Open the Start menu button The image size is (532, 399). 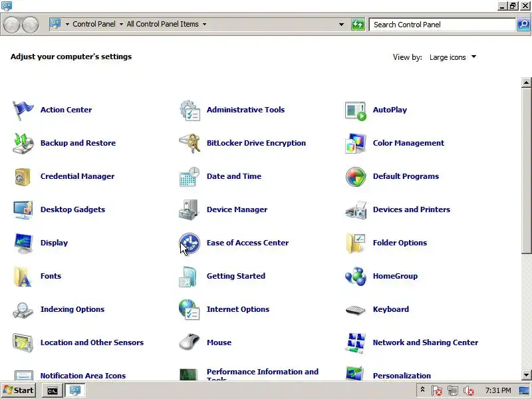(x=19, y=390)
